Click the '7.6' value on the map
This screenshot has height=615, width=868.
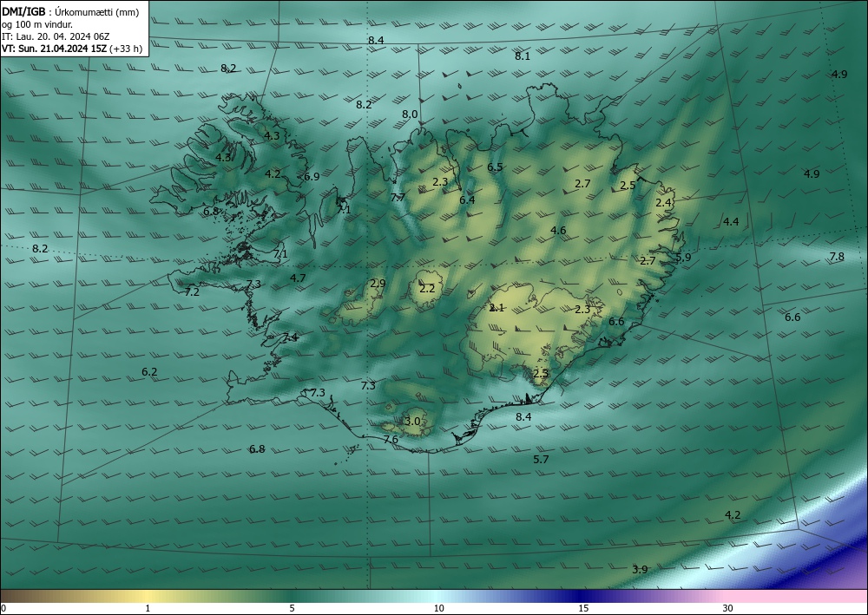tap(391, 439)
